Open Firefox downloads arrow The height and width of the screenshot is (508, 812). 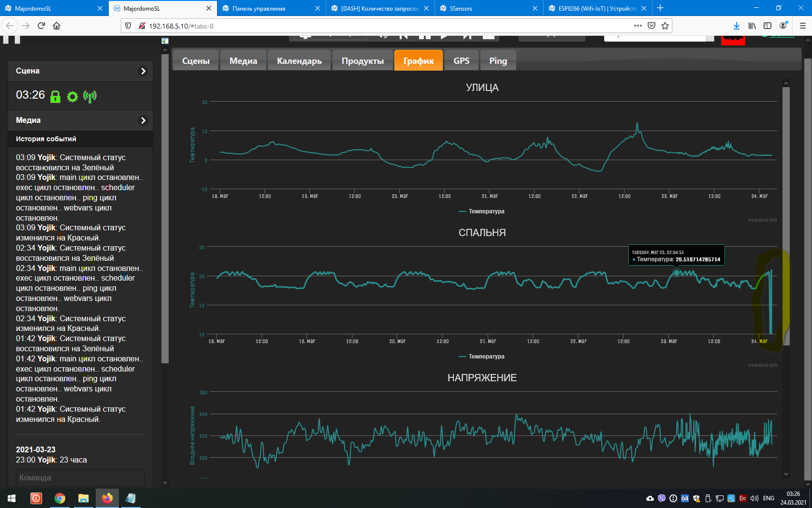[x=736, y=26]
